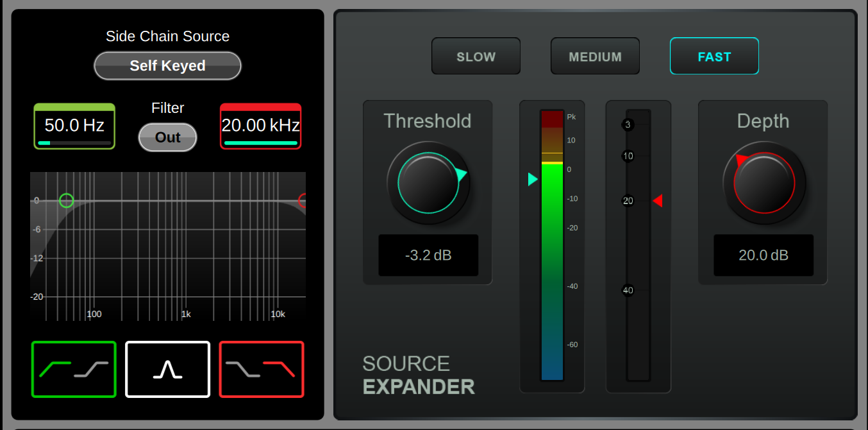The image size is (868, 430).
Task: Click the -60 mark on level meter scale
Action: tap(572, 345)
